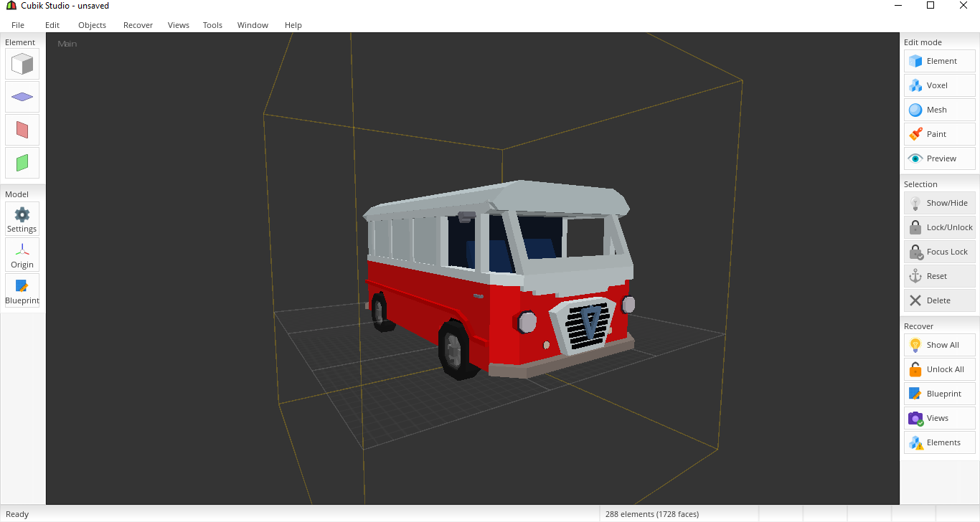Image resolution: width=980 pixels, height=522 pixels.
Task: Switch to Voxel edit mode
Action: [x=939, y=85]
